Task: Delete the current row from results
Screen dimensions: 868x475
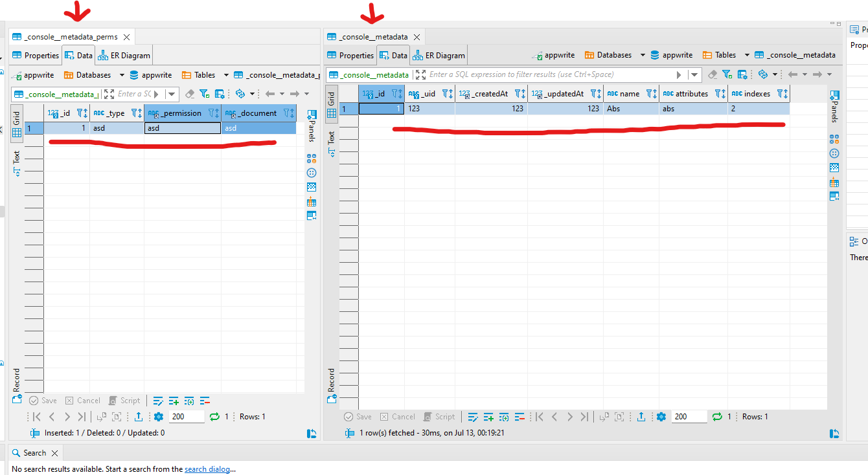Action: pyautogui.click(x=520, y=416)
